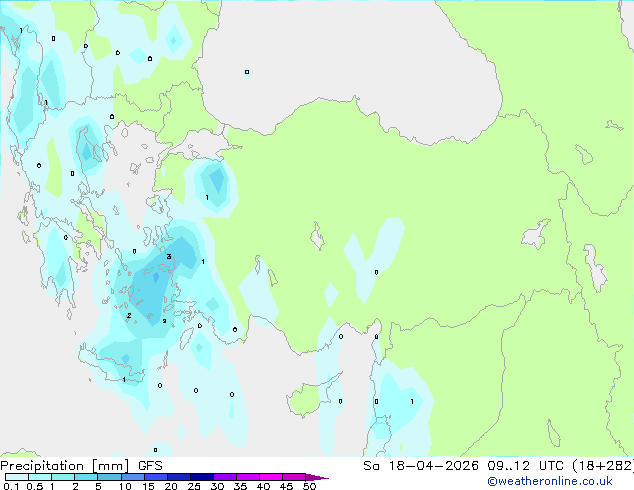Click the legend label '0.1'
The image size is (634, 490).
coord(11,486)
